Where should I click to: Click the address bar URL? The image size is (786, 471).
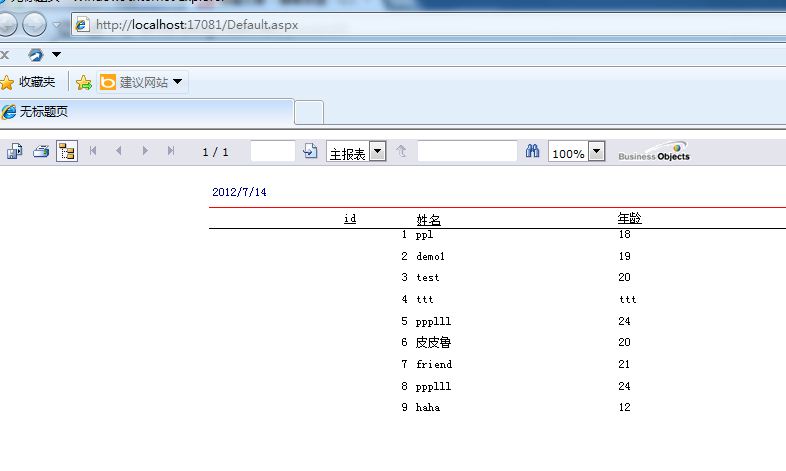point(197,25)
